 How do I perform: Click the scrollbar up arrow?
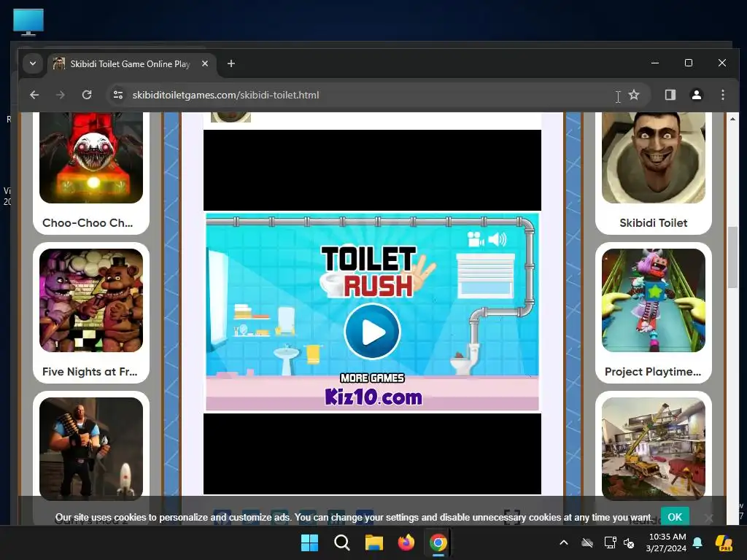pyautogui.click(x=732, y=119)
